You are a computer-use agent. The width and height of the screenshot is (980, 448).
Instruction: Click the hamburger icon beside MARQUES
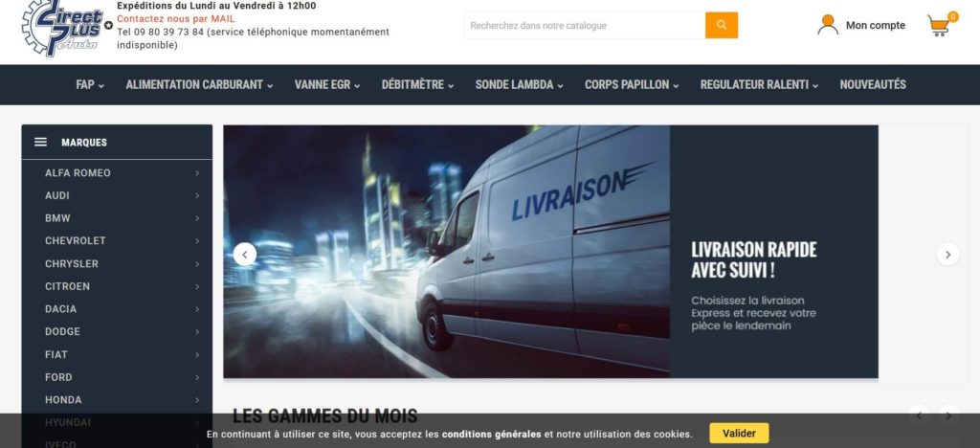40,142
